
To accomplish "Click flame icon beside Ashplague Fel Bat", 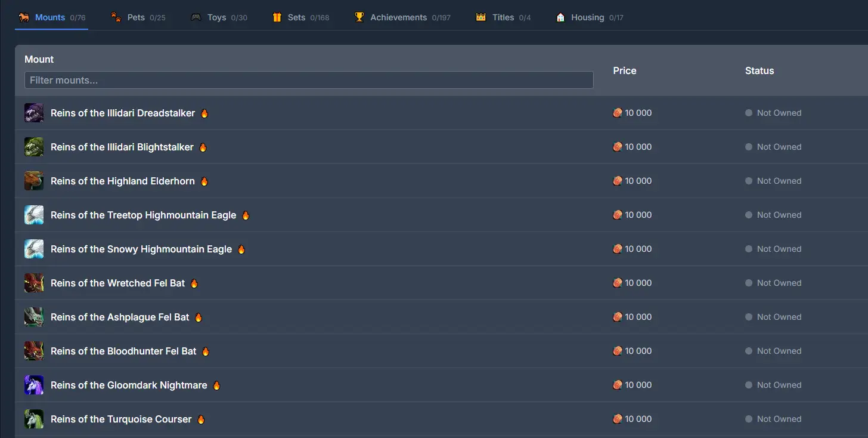I will (x=199, y=317).
